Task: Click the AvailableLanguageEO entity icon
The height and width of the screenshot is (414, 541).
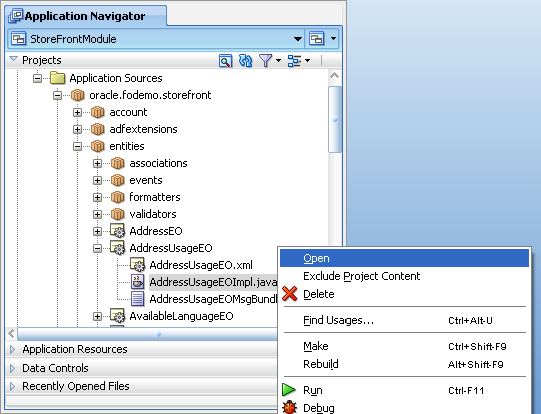Action: pyautogui.click(x=117, y=315)
